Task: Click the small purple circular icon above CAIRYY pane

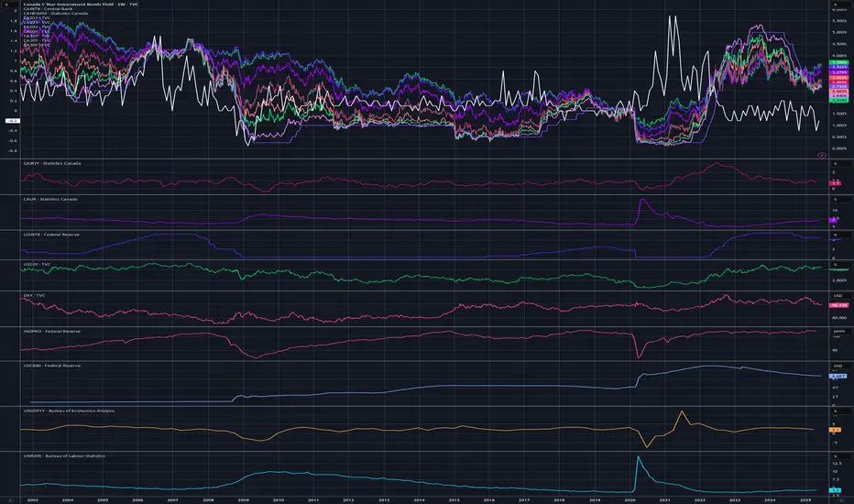Action: coord(821,155)
